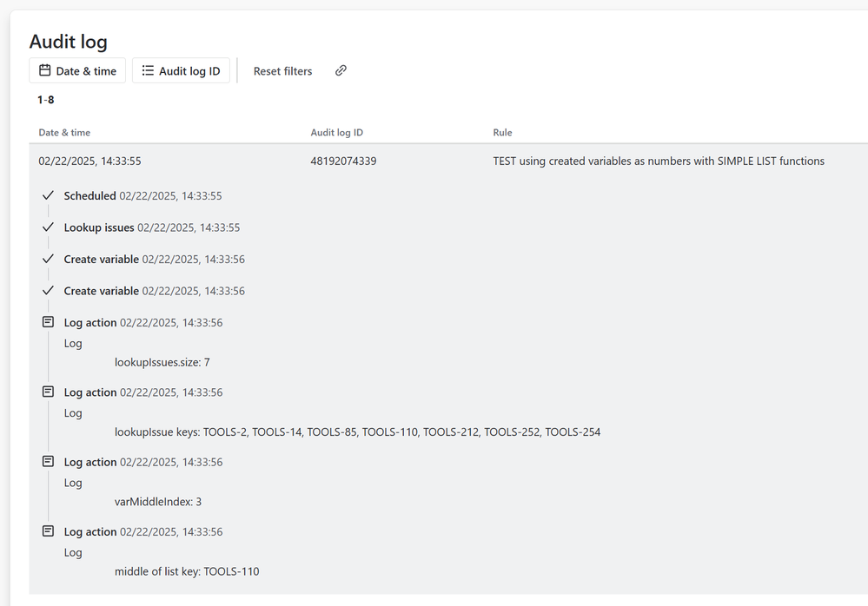
Task: Click the link icon to copy audit log URL
Action: [x=340, y=70]
